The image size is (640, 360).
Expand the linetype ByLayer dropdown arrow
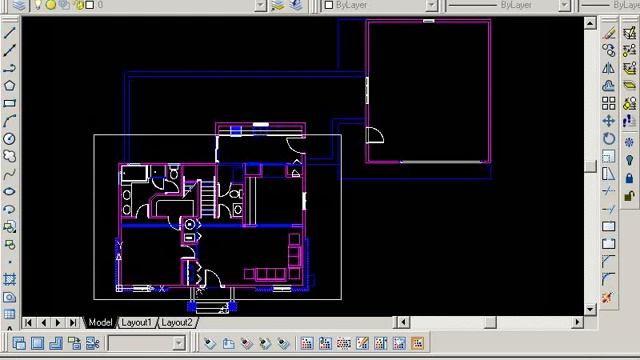[564, 5]
